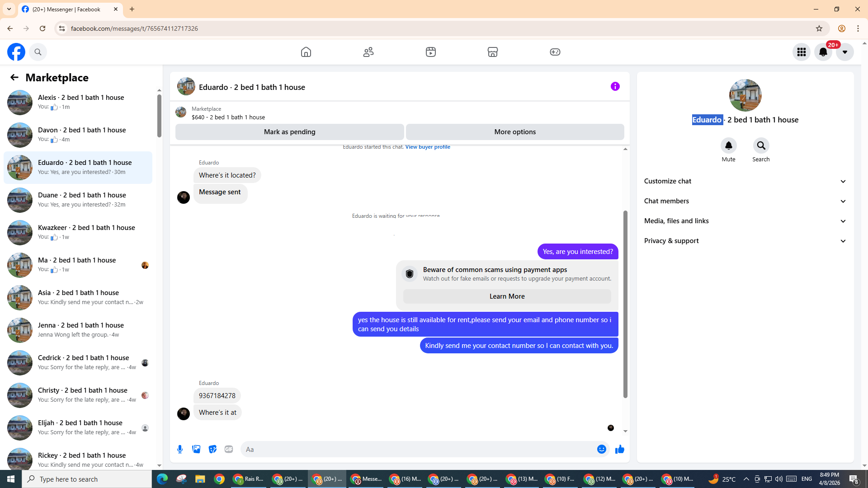Click the voice clip microphone icon
The image size is (868, 488).
[x=180, y=449]
